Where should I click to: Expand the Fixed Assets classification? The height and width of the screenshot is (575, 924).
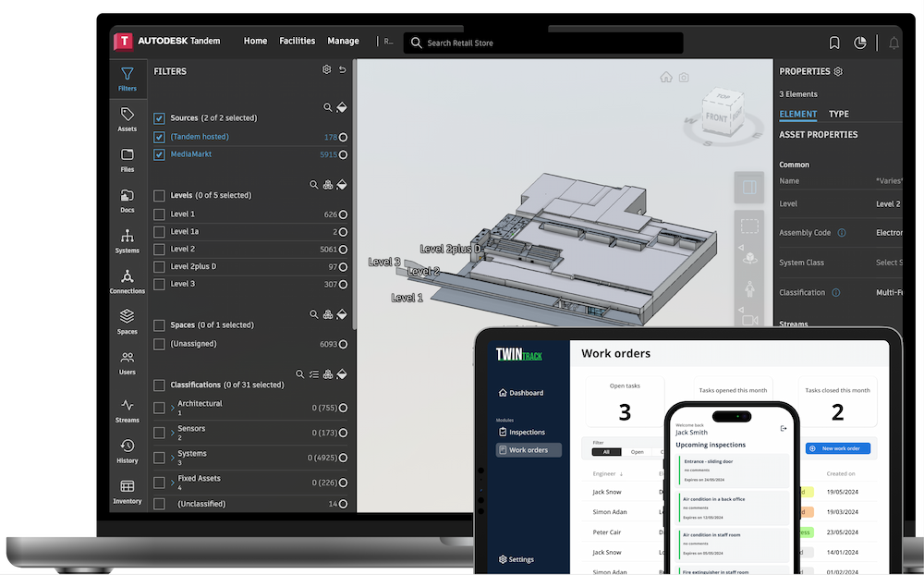pyautogui.click(x=173, y=483)
